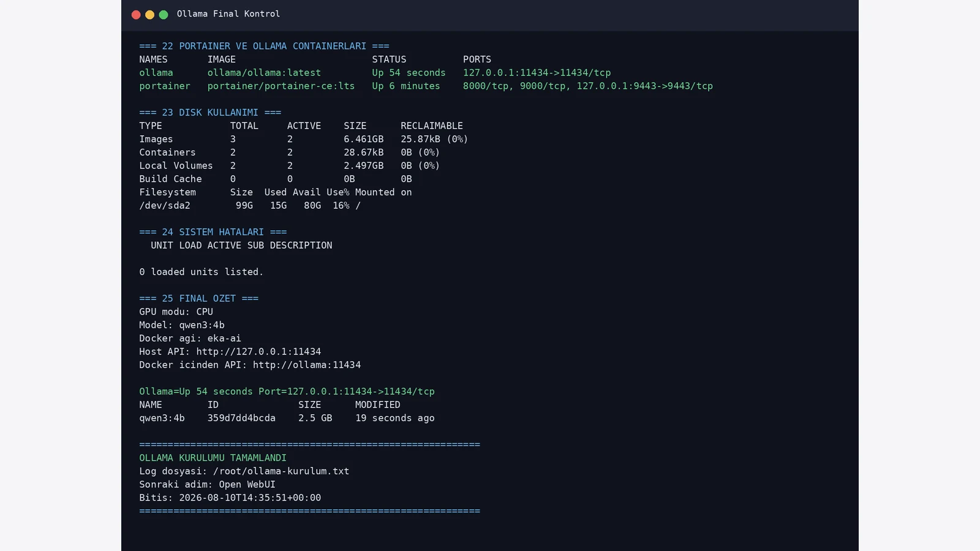Image resolution: width=980 pixels, height=551 pixels.
Task: Click used space '15G'
Action: [x=279, y=206]
